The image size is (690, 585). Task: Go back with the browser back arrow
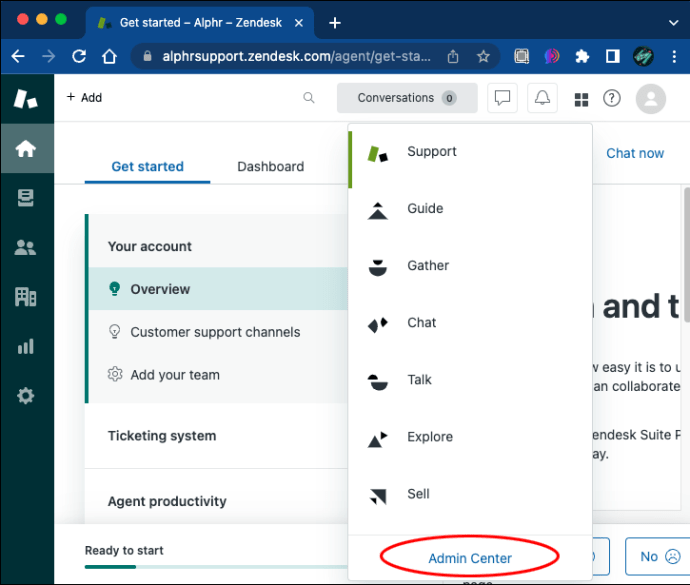click(x=18, y=56)
